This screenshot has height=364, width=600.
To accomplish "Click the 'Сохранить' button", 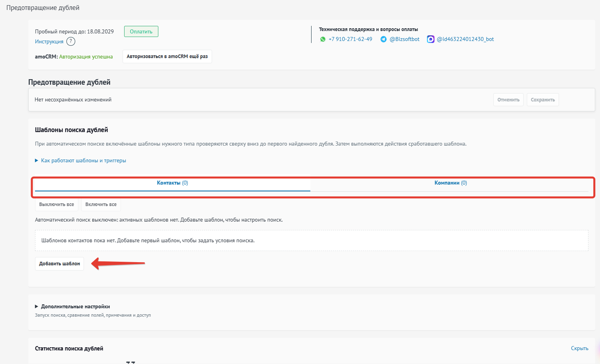I will (543, 100).
